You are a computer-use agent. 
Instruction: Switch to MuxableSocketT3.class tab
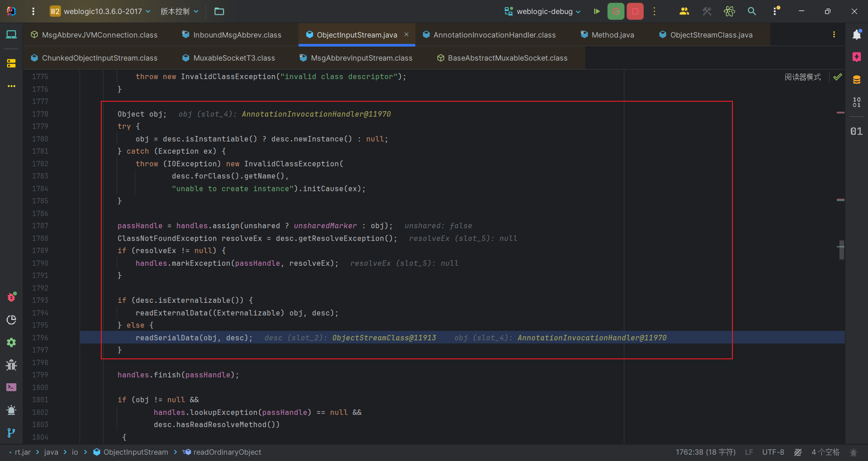[x=229, y=58]
